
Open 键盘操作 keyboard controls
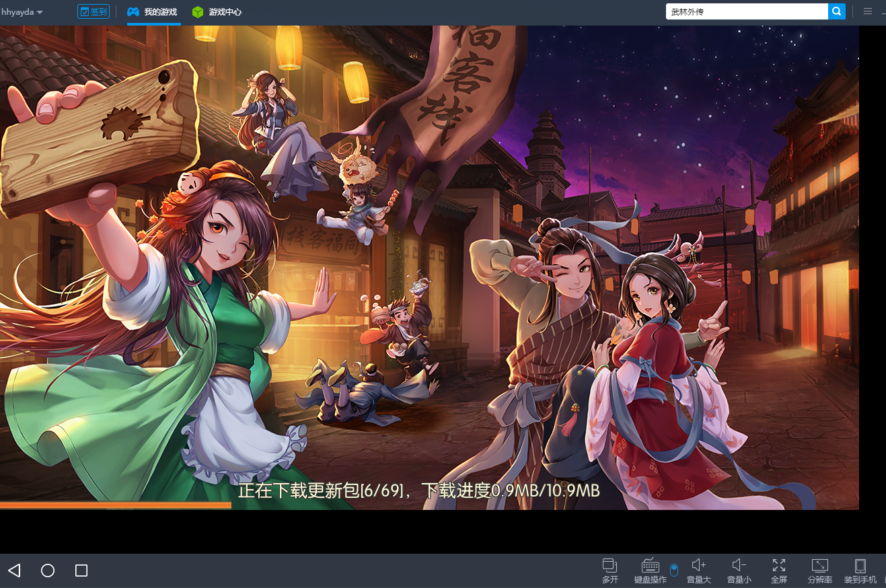click(651, 571)
